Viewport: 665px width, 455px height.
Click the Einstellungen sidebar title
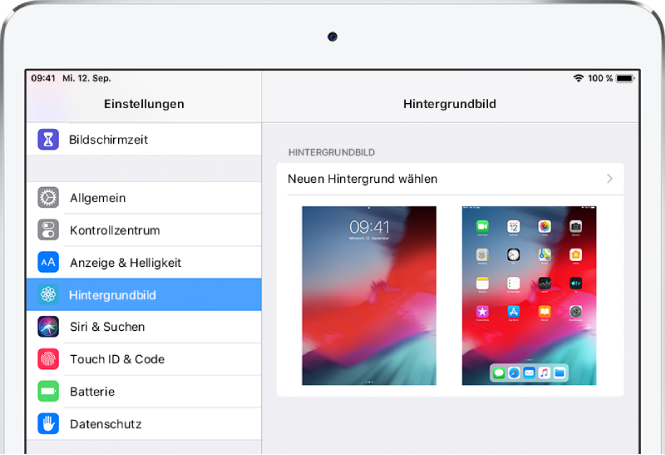pos(144,104)
